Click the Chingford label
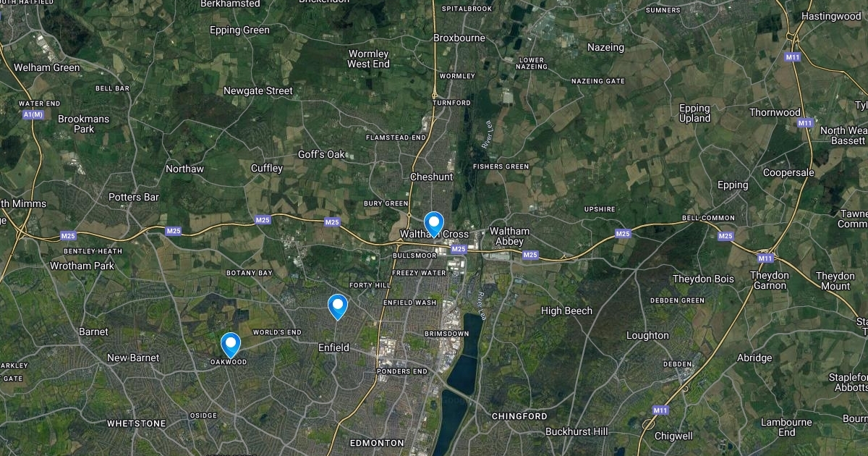This screenshot has height=456, width=868. pos(519,416)
